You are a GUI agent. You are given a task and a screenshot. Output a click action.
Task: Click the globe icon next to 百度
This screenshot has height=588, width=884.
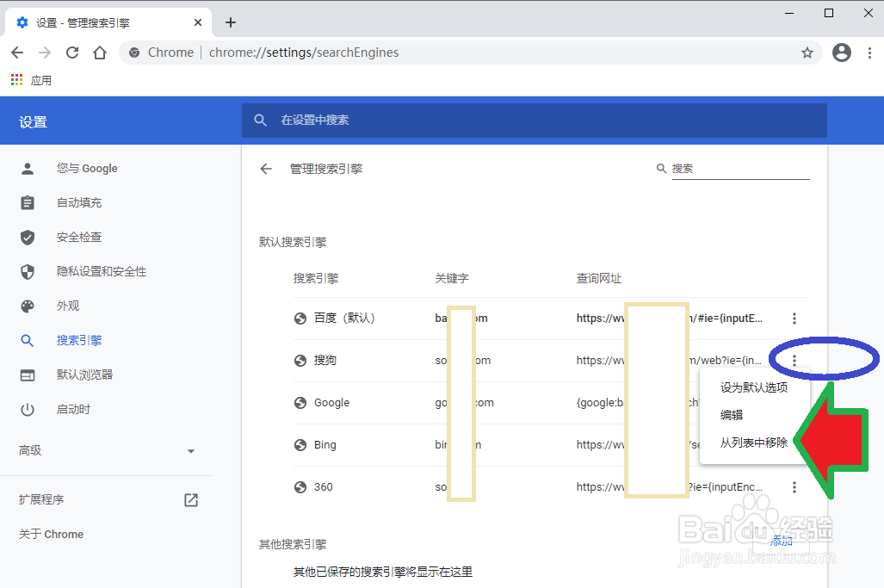coord(300,319)
